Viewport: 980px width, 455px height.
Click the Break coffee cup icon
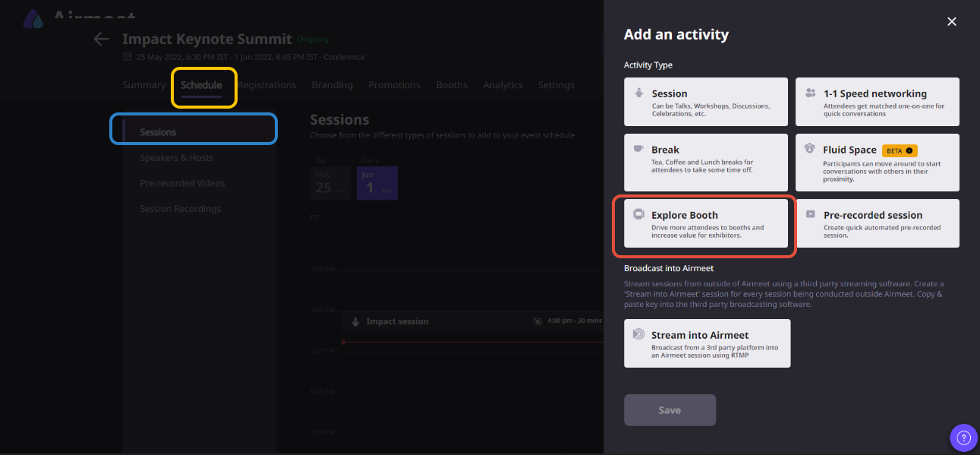coord(638,149)
